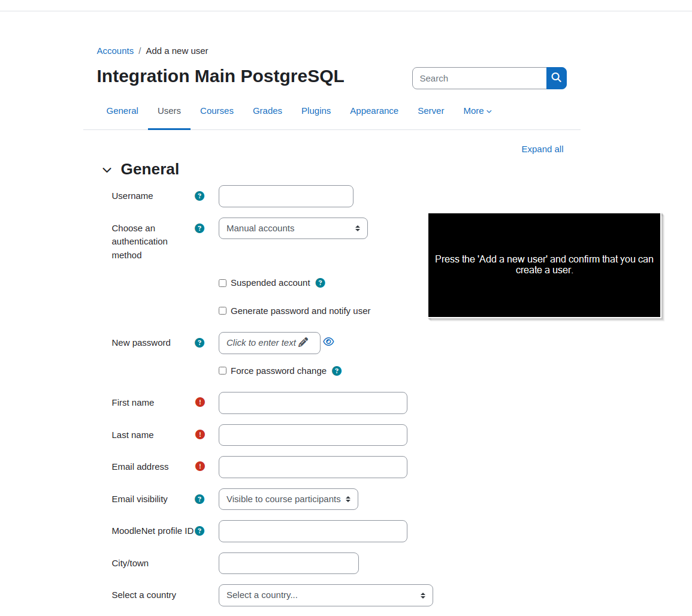Click required icon next to Last name
Image resolution: width=692 pixels, height=616 pixels.
[x=200, y=434]
